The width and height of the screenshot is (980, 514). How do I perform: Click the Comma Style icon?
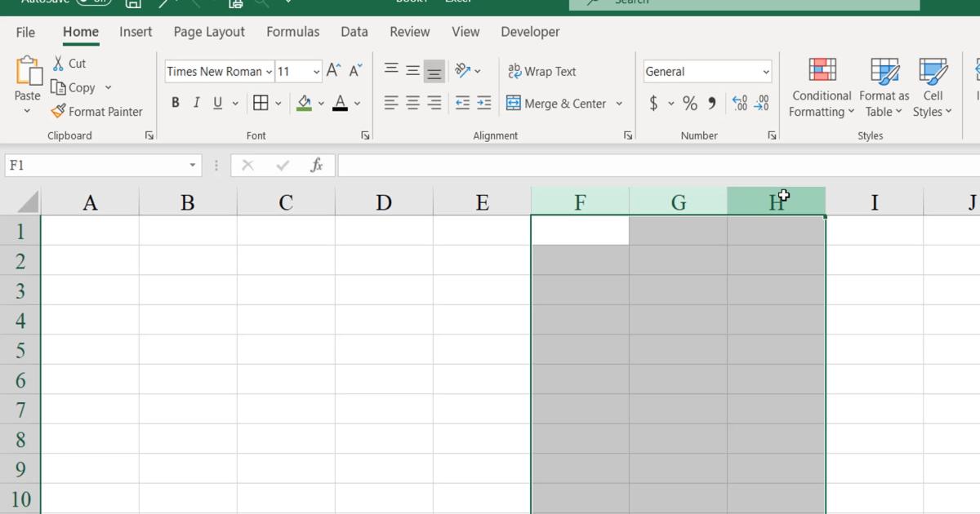tap(710, 103)
